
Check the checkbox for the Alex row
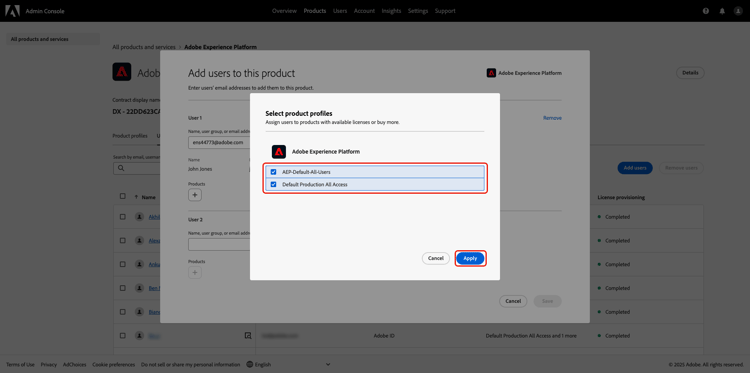pyautogui.click(x=123, y=241)
